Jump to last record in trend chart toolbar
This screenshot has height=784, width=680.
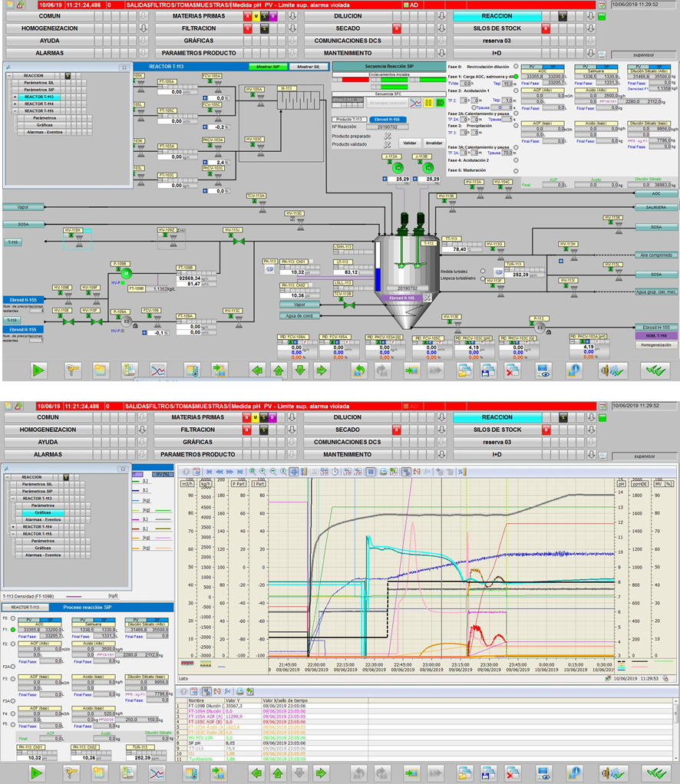point(240,472)
